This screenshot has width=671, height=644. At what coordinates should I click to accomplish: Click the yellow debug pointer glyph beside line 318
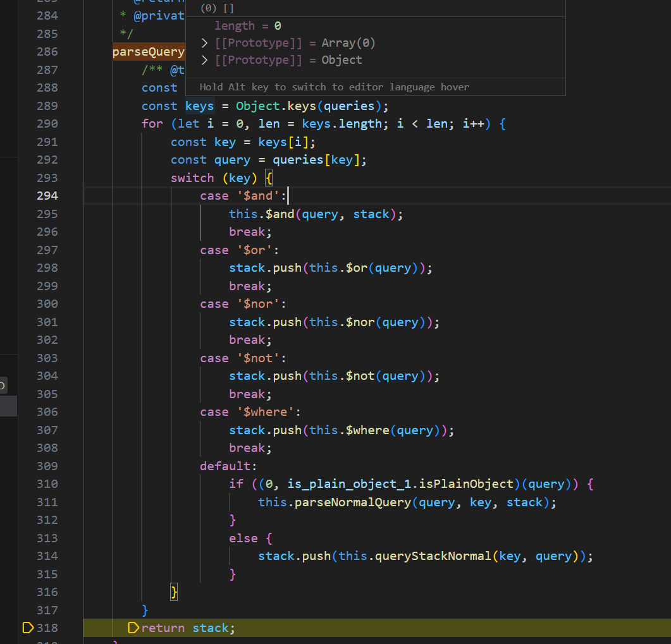click(x=28, y=628)
